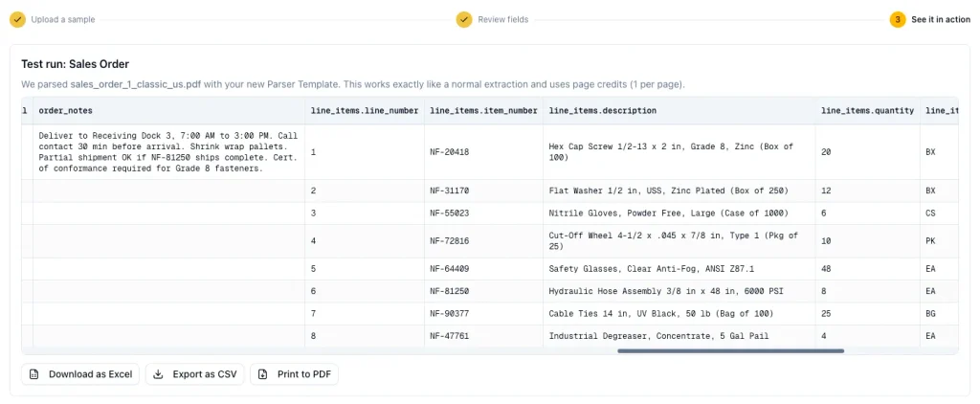Viewport: 980px width, 404px height.
Task: Click the Flat Washer description cell
Action: click(x=679, y=191)
